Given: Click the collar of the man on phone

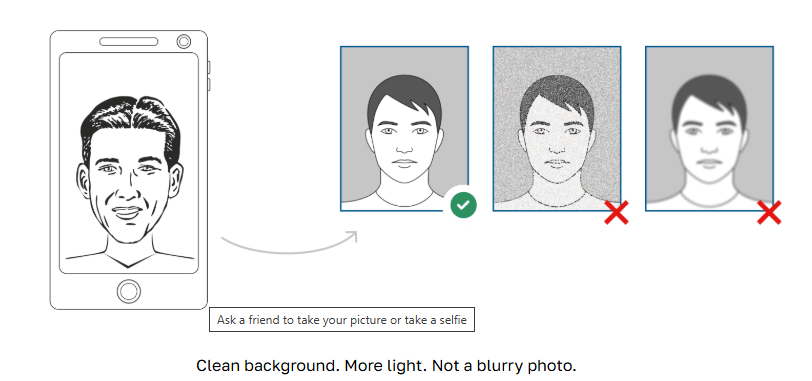Looking at the screenshot, I should [x=128, y=259].
